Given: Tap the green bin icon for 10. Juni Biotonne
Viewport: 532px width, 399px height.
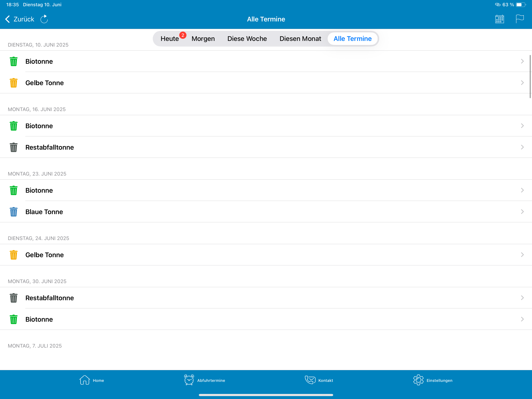Looking at the screenshot, I should 13,61.
